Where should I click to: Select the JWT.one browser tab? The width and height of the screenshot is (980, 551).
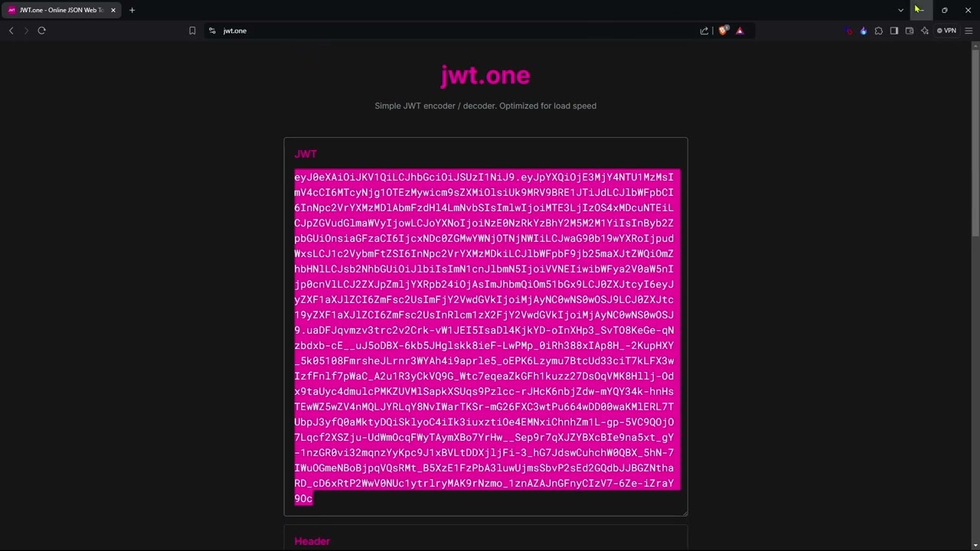coord(61,10)
